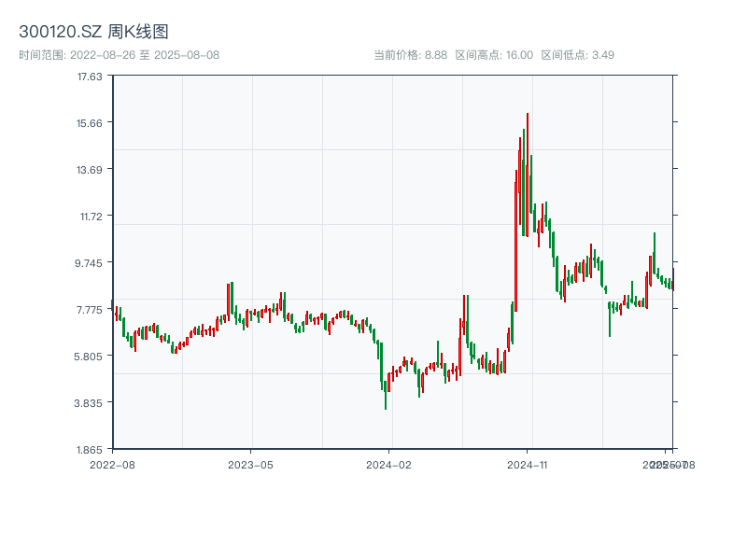Click the 1.865 y-axis label
This screenshot has height=560, width=747.
pyautogui.click(x=90, y=450)
